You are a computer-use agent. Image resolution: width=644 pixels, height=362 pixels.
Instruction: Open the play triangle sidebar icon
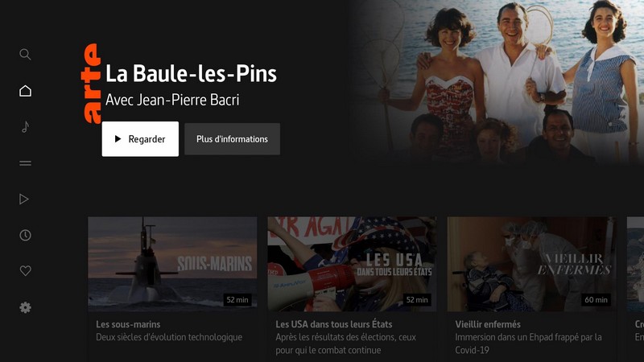[24, 199]
